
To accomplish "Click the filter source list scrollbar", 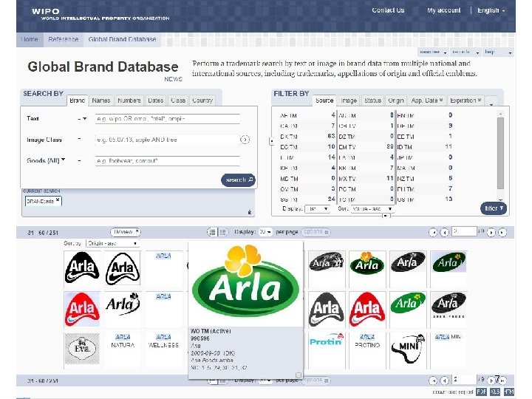I will point(500,154).
